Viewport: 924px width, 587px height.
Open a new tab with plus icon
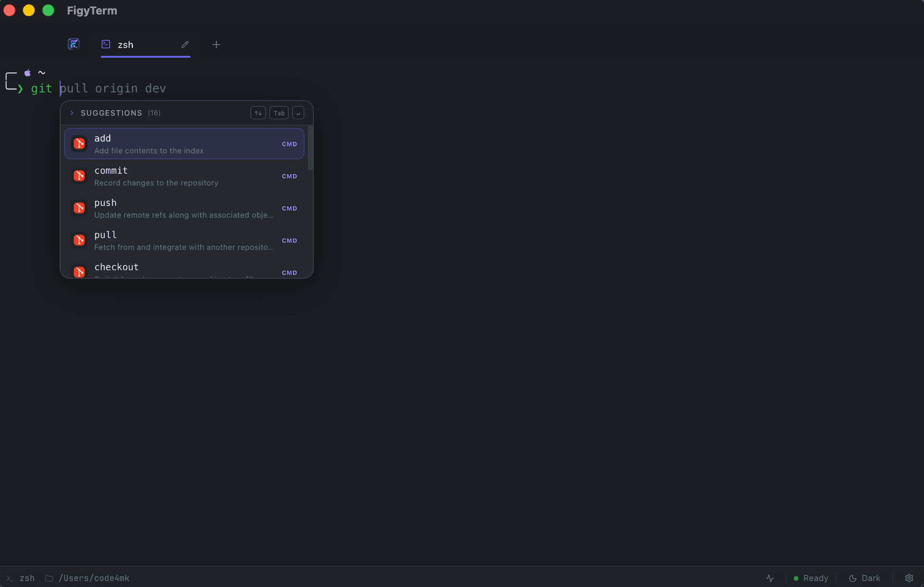(x=217, y=45)
